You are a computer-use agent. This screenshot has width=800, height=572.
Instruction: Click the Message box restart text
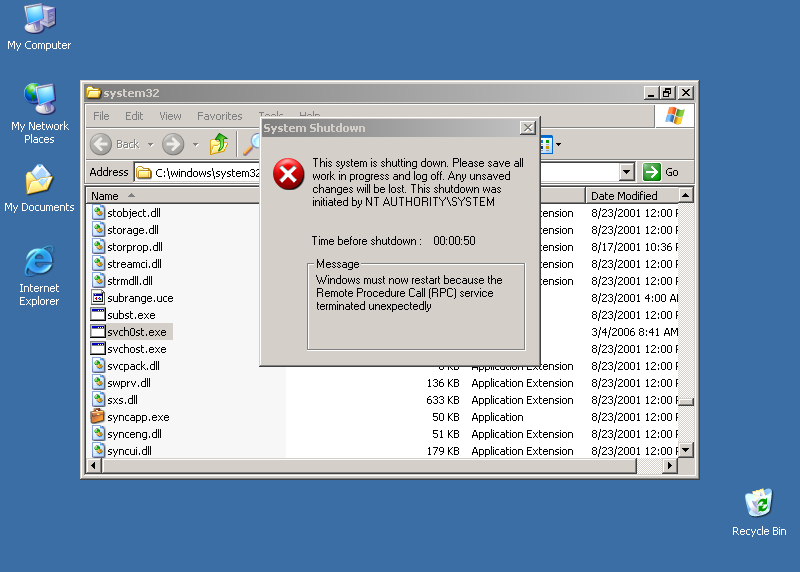click(409, 293)
